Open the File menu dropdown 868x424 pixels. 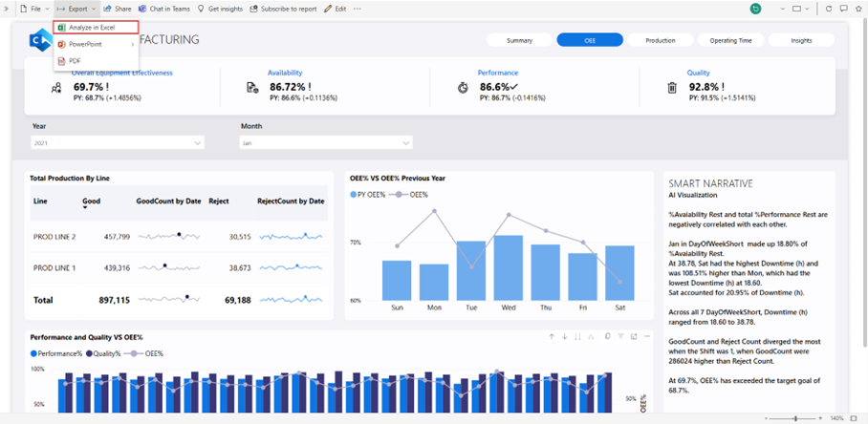36,9
